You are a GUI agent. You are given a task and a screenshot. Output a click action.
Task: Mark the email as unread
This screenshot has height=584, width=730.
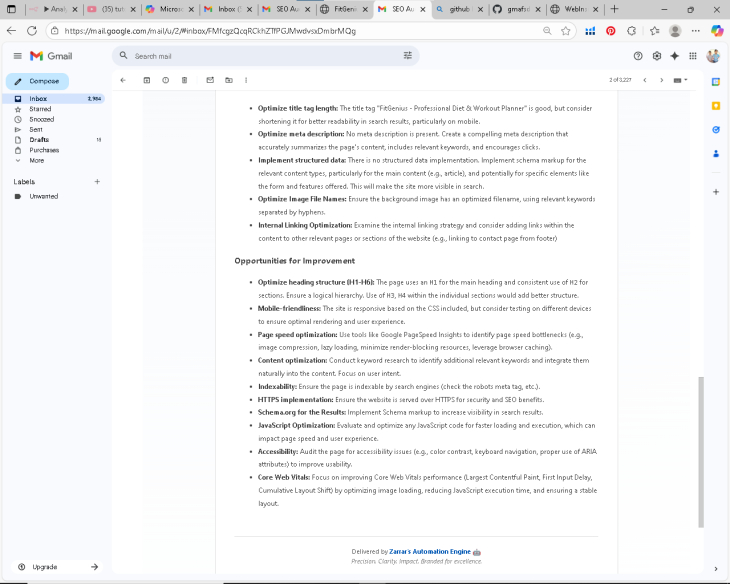[x=210, y=80]
